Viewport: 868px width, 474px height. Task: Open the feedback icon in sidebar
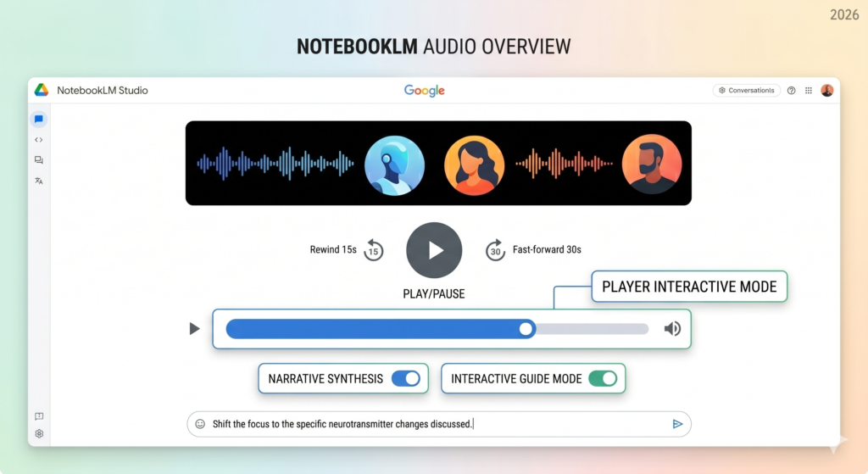pos(39,416)
